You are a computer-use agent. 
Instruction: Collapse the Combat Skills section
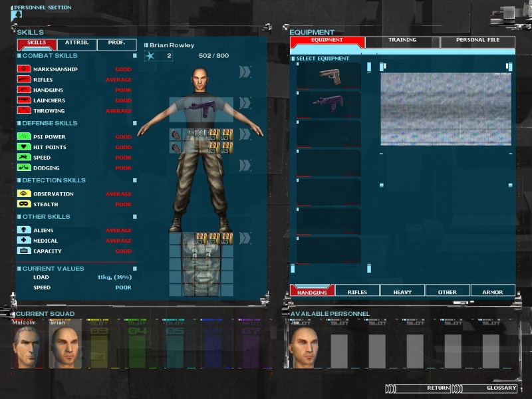click(x=134, y=56)
